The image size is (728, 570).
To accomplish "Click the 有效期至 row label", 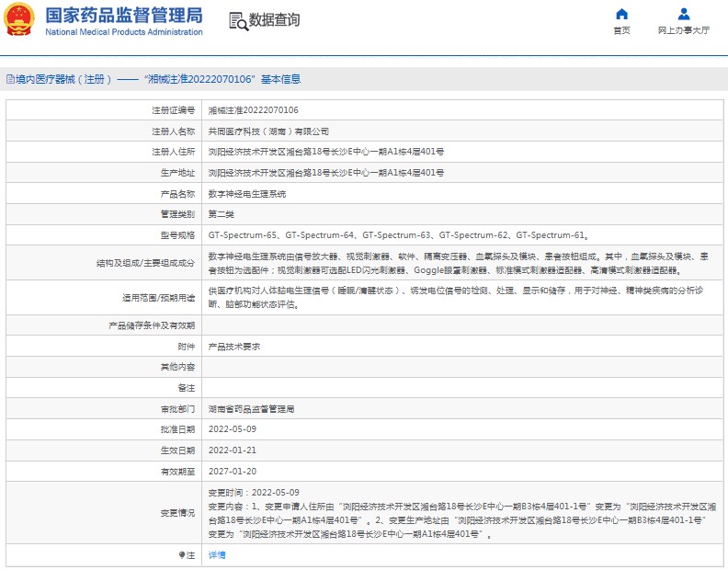I will (x=177, y=471).
